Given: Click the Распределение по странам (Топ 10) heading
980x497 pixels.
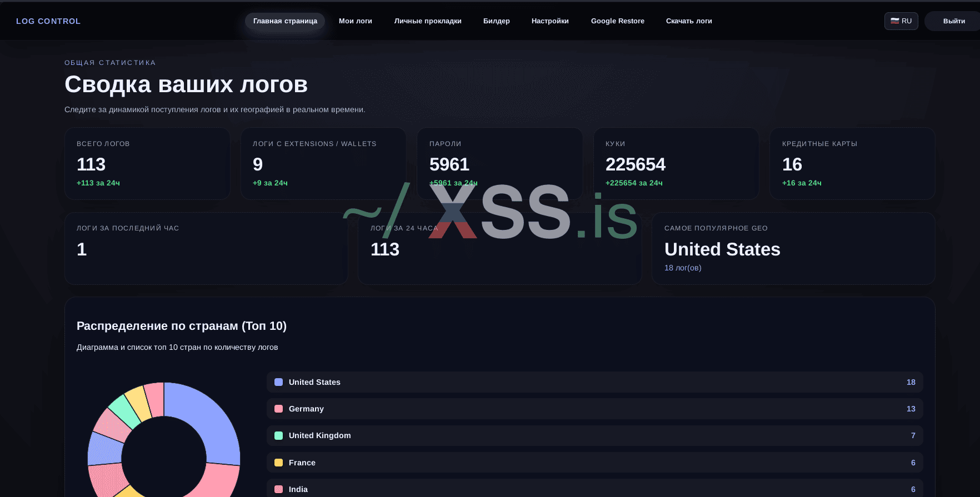Looking at the screenshot, I should coord(182,326).
